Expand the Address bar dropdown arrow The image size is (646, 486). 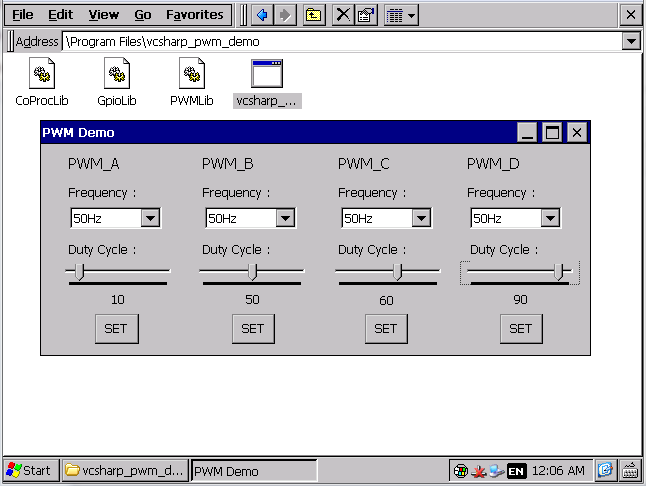[x=631, y=42]
